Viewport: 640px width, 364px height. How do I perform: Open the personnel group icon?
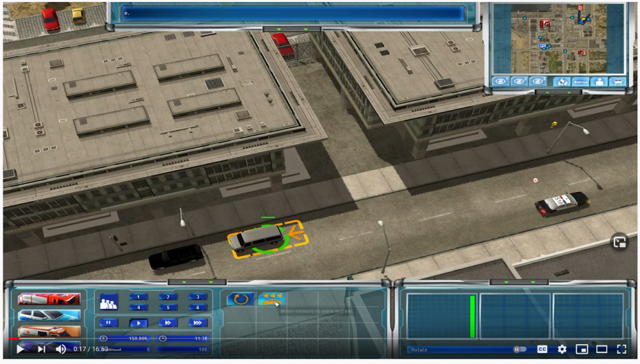click(109, 303)
